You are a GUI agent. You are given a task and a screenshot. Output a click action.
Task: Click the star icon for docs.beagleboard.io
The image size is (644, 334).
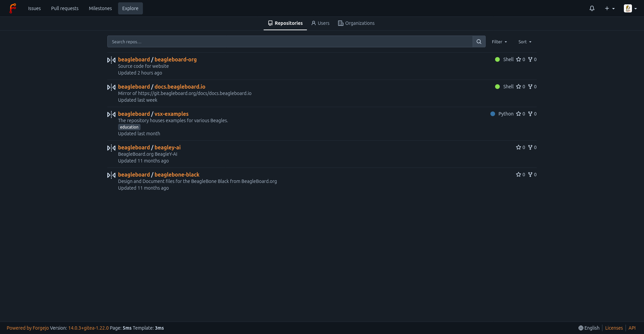pos(519,87)
